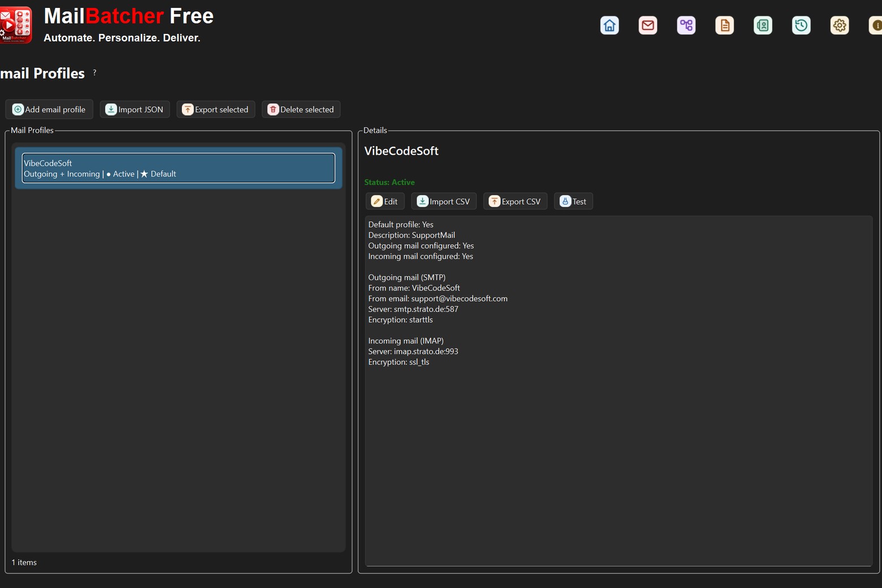Click the smtp.strato.de:587 server line
This screenshot has height=588, width=882.
[x=413, y=310]
